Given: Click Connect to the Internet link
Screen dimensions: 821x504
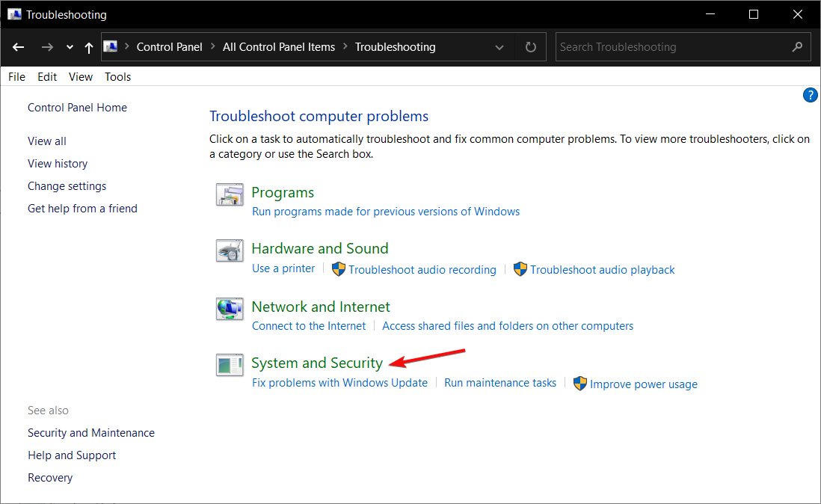Looking at the screenshot, I should click(x=309, y=326).
